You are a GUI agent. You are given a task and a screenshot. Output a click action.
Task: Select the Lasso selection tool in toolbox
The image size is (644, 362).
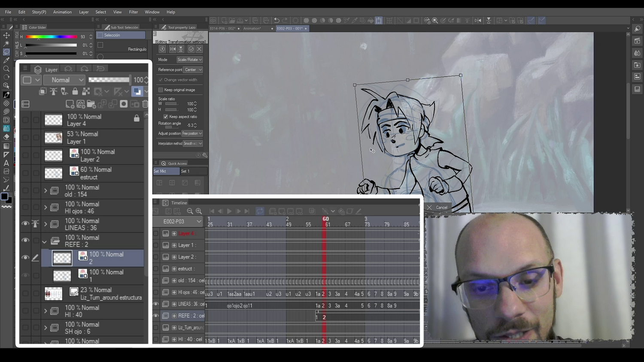click(6, 52)
